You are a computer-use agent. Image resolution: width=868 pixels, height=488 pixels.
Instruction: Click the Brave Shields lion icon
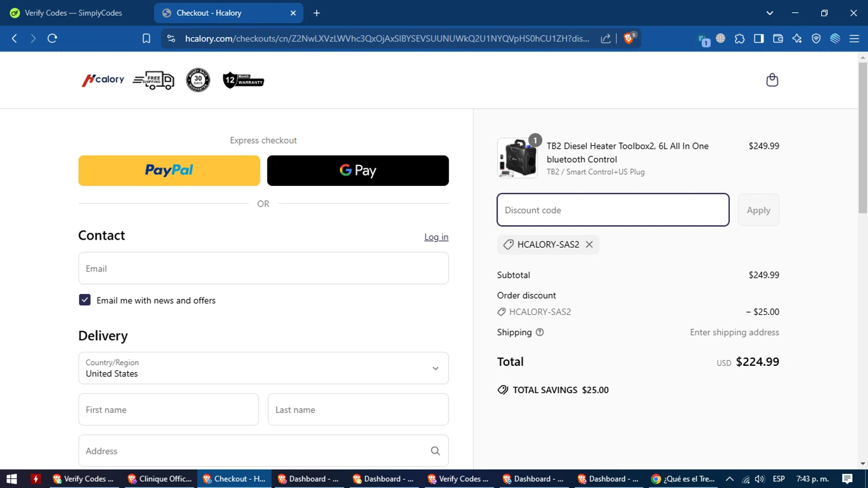[629, 38]
